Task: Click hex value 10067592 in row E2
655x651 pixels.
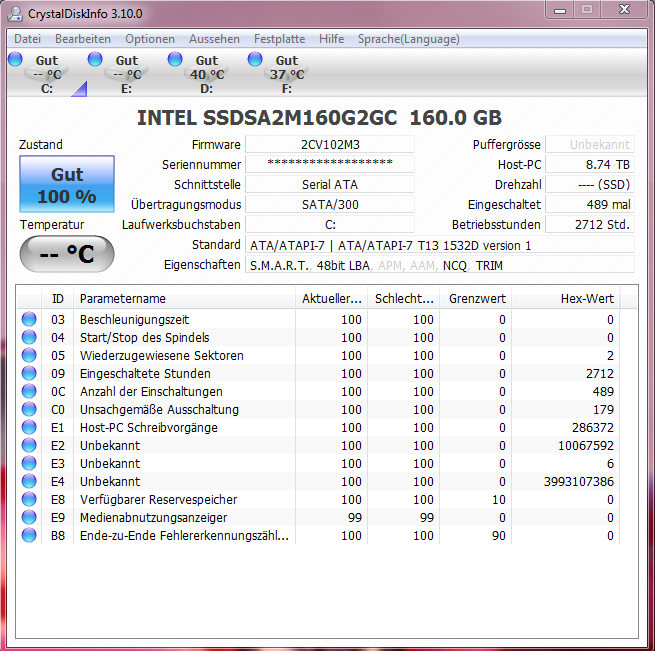Action: [x=586, y=445]
